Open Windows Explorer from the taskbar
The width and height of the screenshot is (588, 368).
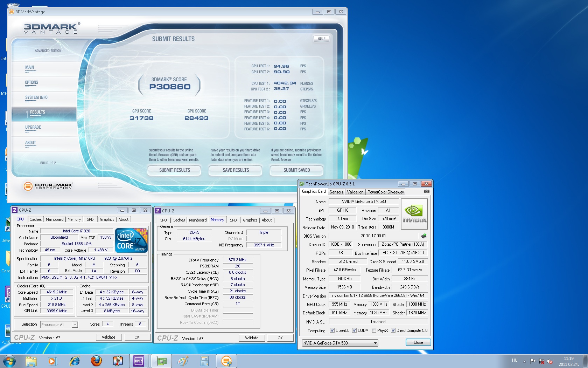31,361
